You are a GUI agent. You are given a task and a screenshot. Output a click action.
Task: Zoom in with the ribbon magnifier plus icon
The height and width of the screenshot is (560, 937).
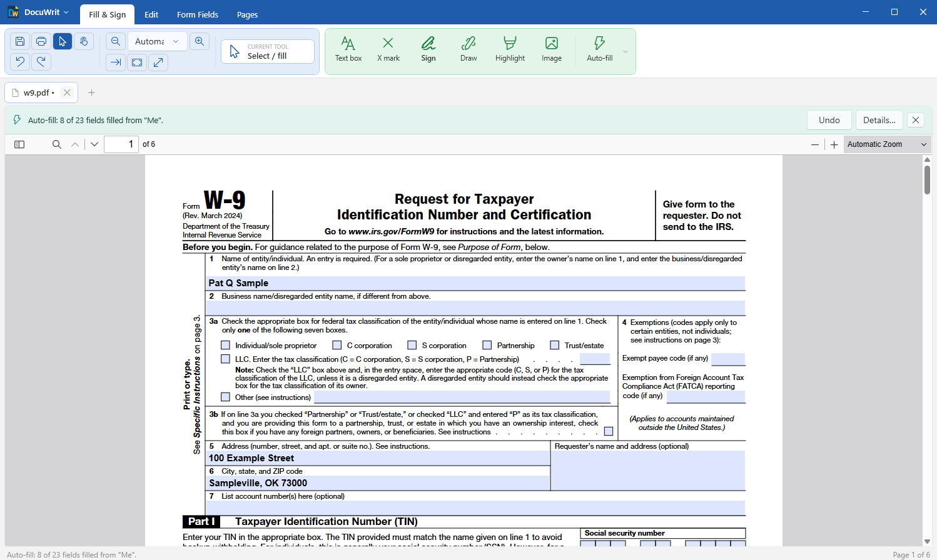pos(200,41)
